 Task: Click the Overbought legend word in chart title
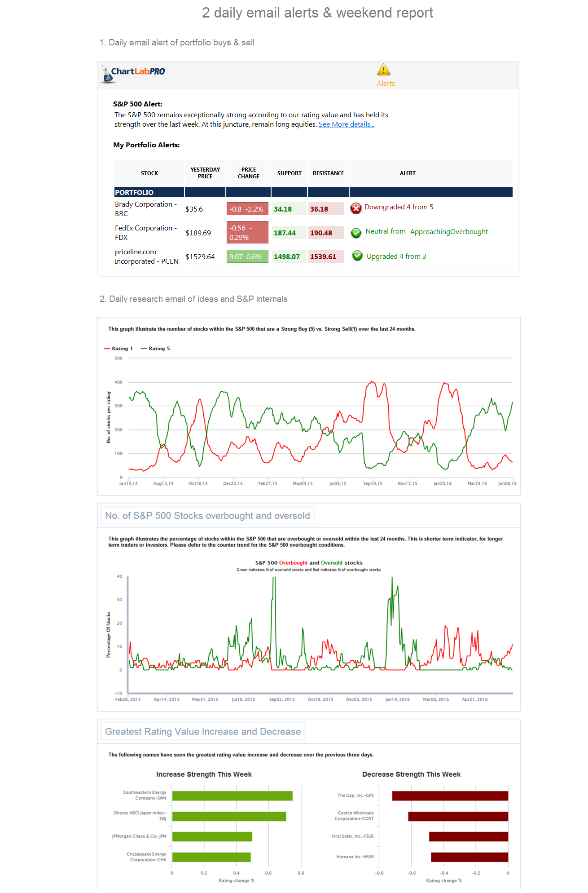294,563
